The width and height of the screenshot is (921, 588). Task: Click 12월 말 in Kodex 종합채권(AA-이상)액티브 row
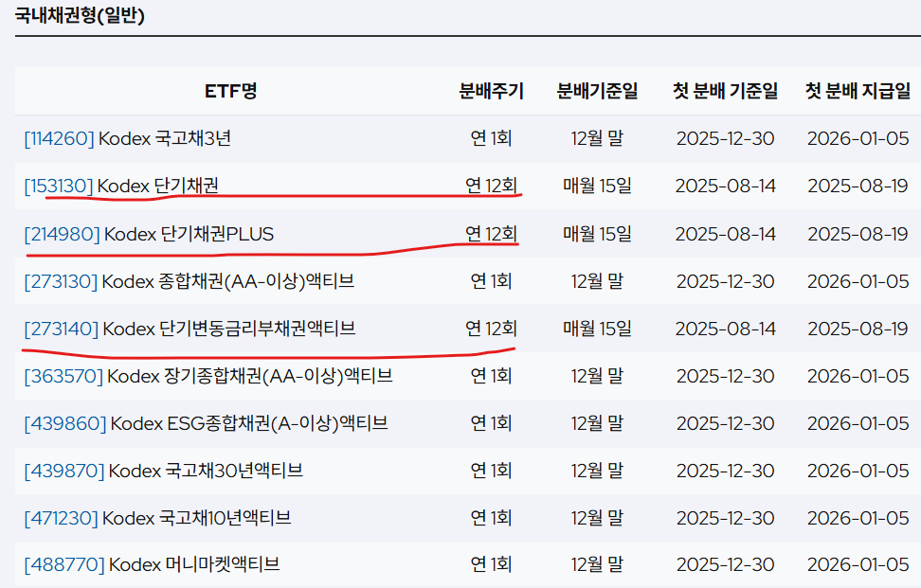pos(597,281)
